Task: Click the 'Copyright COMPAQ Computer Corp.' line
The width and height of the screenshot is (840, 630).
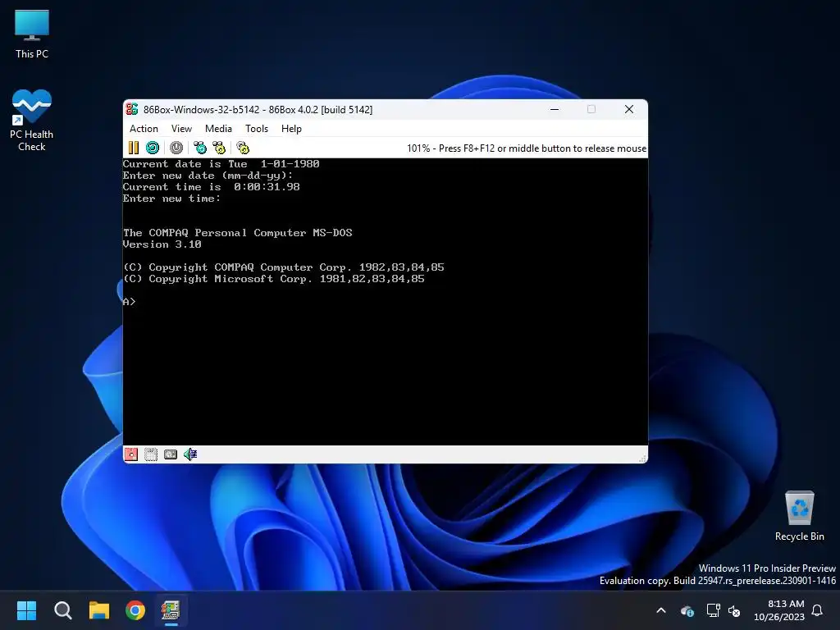Action: click(284, 267)
